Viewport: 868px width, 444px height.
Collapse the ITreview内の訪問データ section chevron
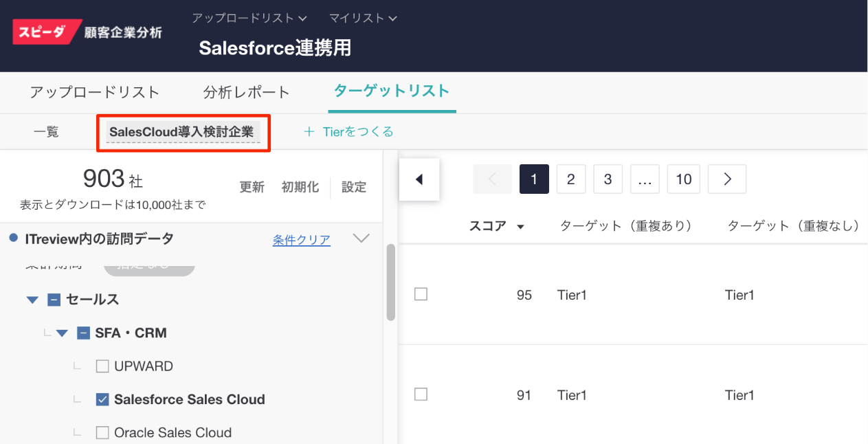(x=361, y=238)
